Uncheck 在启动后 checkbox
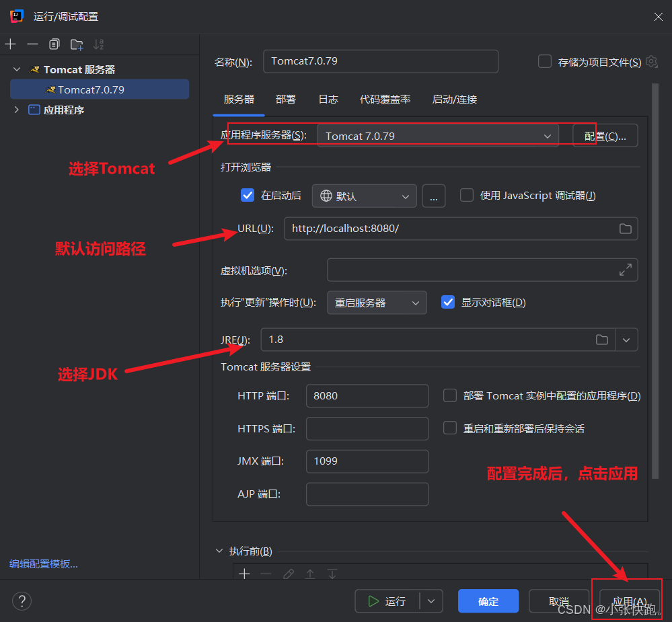This screenshot has width=672, height=622. pyautogui.click(x=248, y=195)
